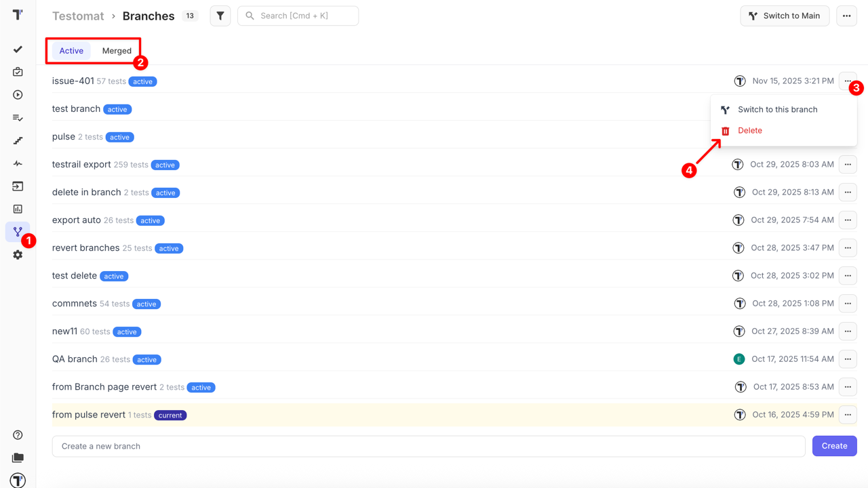This screenshot has width=868, height=488.
Task: Choose Delete from the branch menu
Action: click(749, 131)
